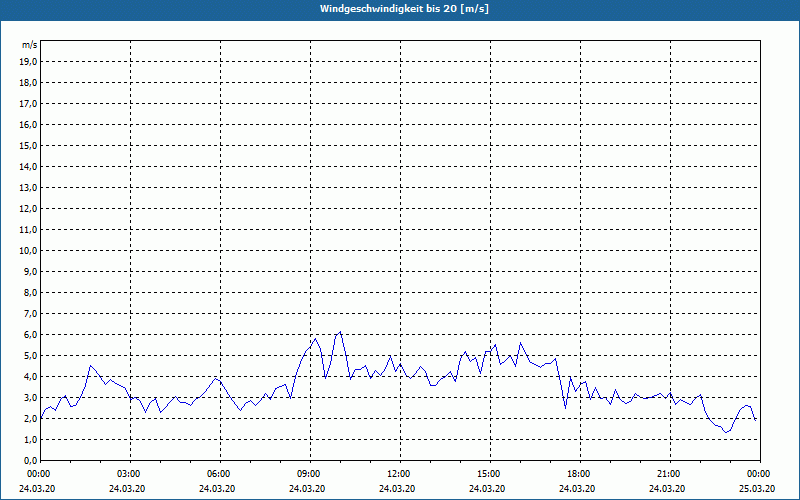Select the 'm/s' unit label on y-axis
This screenshot has height=500, width=800.
click(30, 45)
